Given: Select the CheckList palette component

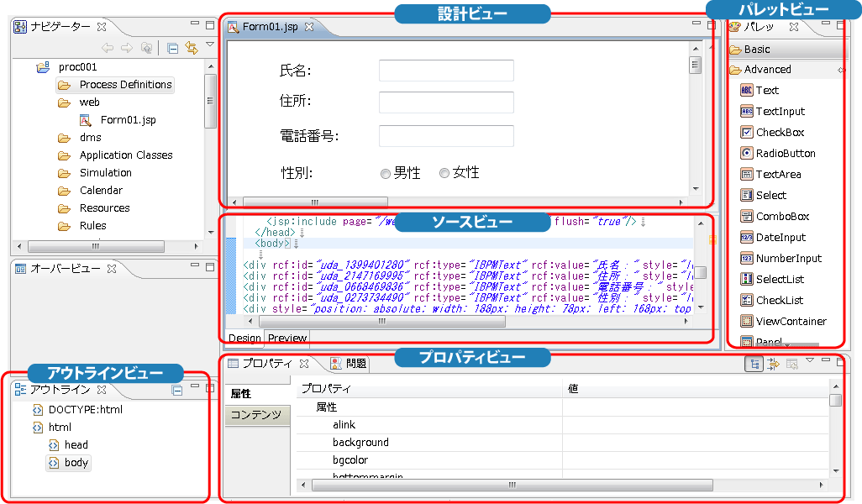Looking at the screenshot, I should click(x=772, y=300).
